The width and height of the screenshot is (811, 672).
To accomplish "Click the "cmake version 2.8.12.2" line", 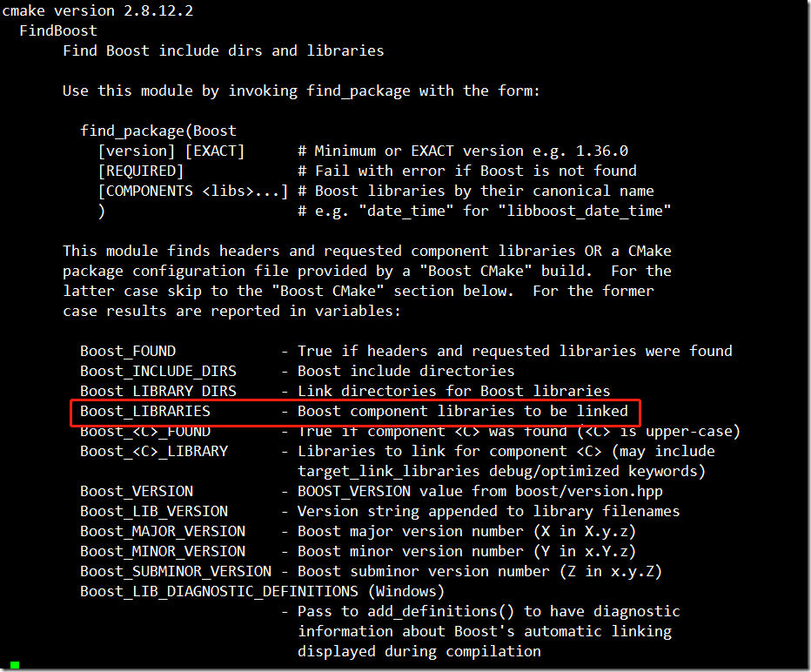I will click(x=97, y=10).
